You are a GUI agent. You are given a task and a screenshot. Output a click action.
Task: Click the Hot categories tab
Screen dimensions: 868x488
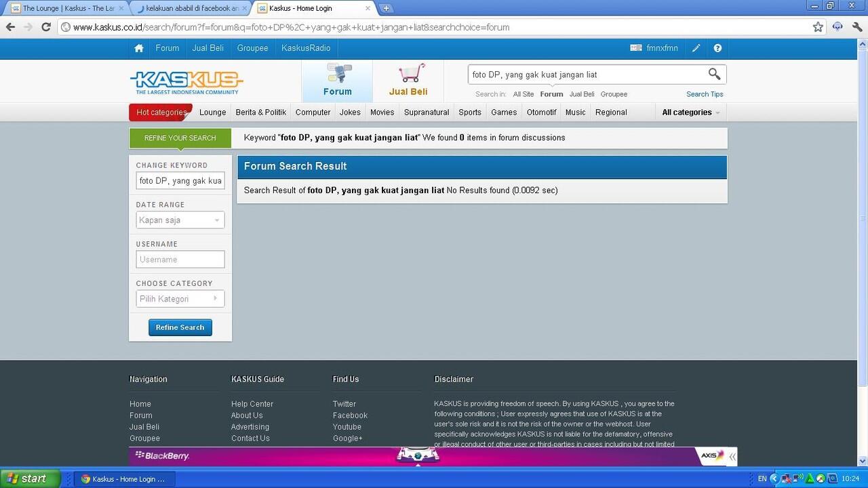(x=161, y=113)
